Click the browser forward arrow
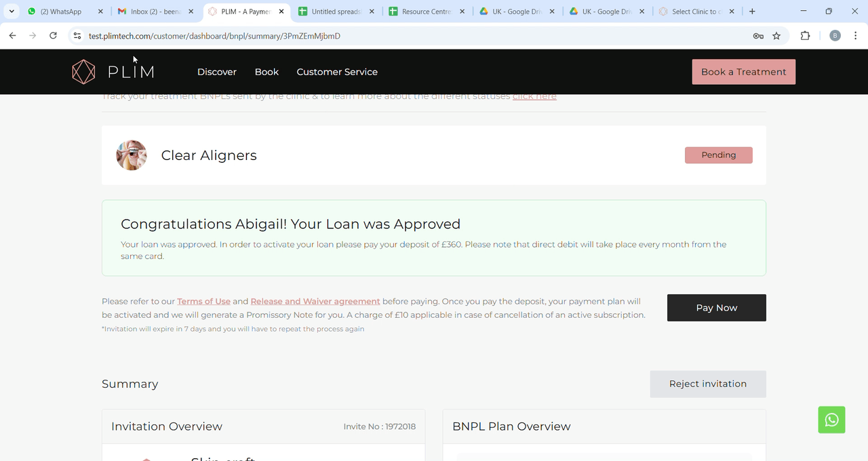The width and height of the screenshot is (868, 461). coord(33,36)
